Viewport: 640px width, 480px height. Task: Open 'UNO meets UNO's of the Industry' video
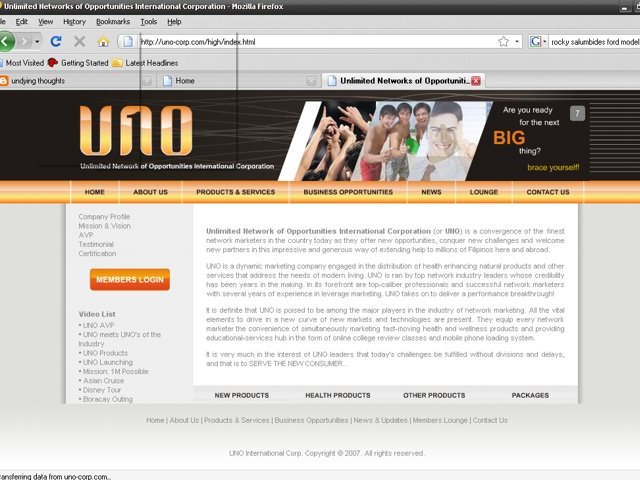tap(120, 339)
